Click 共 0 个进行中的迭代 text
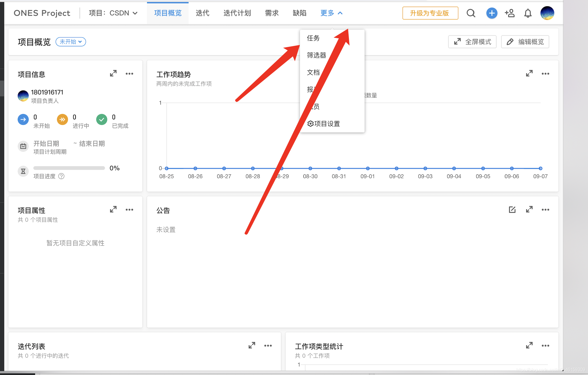588x375 pixels. (x=43, y=356)
